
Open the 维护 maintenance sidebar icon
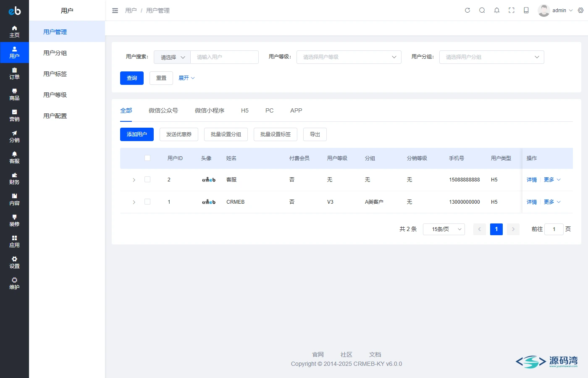pyautogui.click(x=14, y=283)
